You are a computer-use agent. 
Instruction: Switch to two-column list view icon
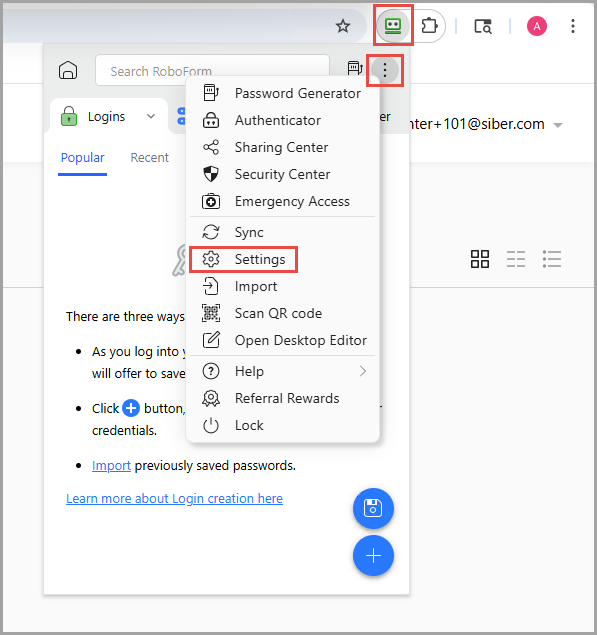(x=516, y=259)
